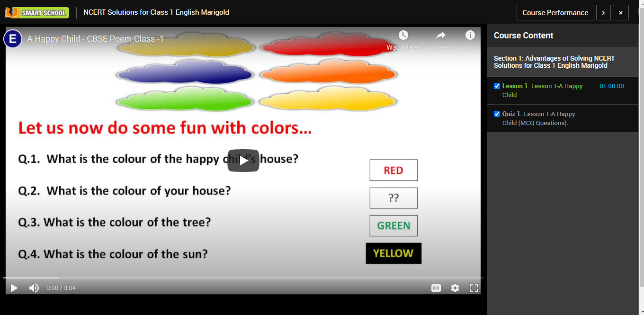This screenshot has height=315, width=644.
Task: Collapse Section 1 Advantages header
Action: tap(563, 62)
